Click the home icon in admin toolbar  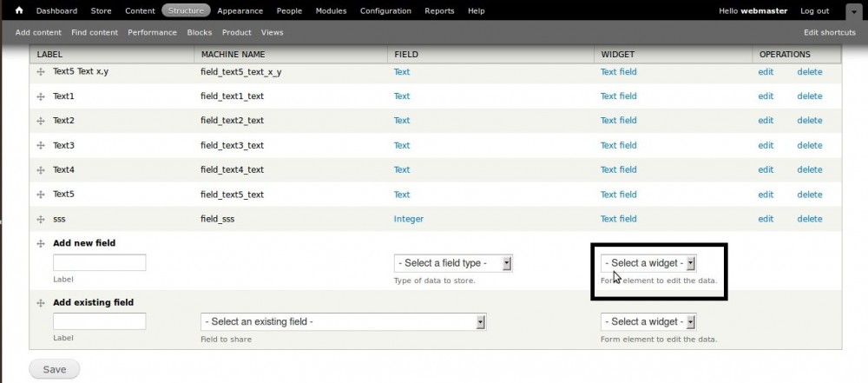coord(19,11)
